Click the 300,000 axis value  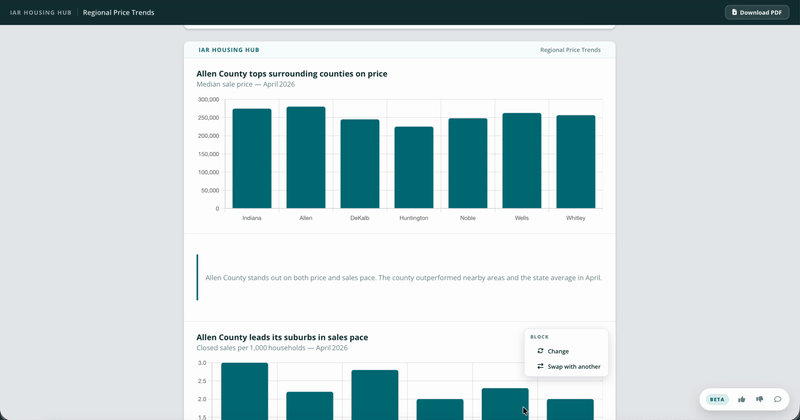point(209,100)
